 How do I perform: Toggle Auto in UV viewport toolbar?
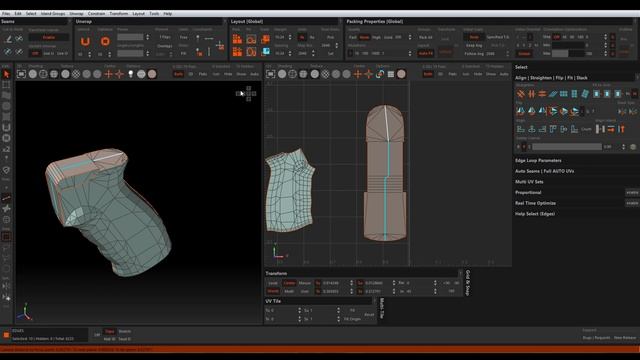(x=504, y=74)
